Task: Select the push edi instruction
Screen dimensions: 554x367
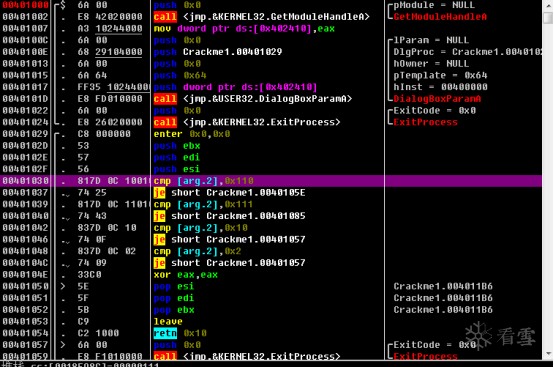Action: click(x=177, y=157)
